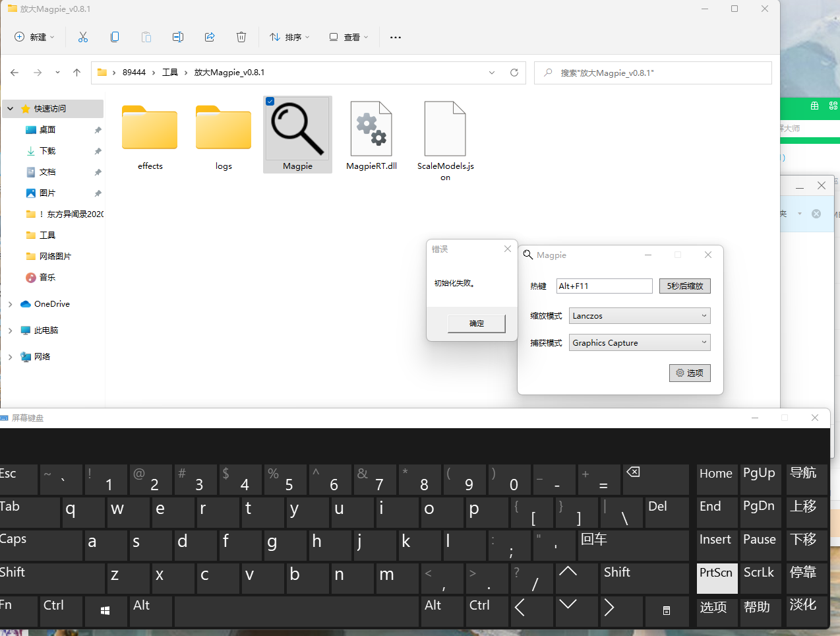The image size is (840, 636).
Task: Go back with the left arrow button
Action: pyautogui.click(x=15, y=73)
